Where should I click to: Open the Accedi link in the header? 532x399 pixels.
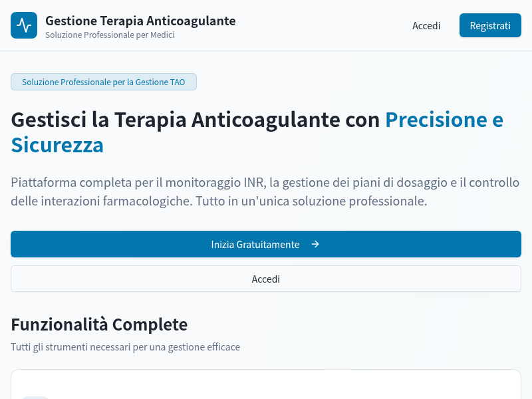pyautogui.click(x=426, y=26)
